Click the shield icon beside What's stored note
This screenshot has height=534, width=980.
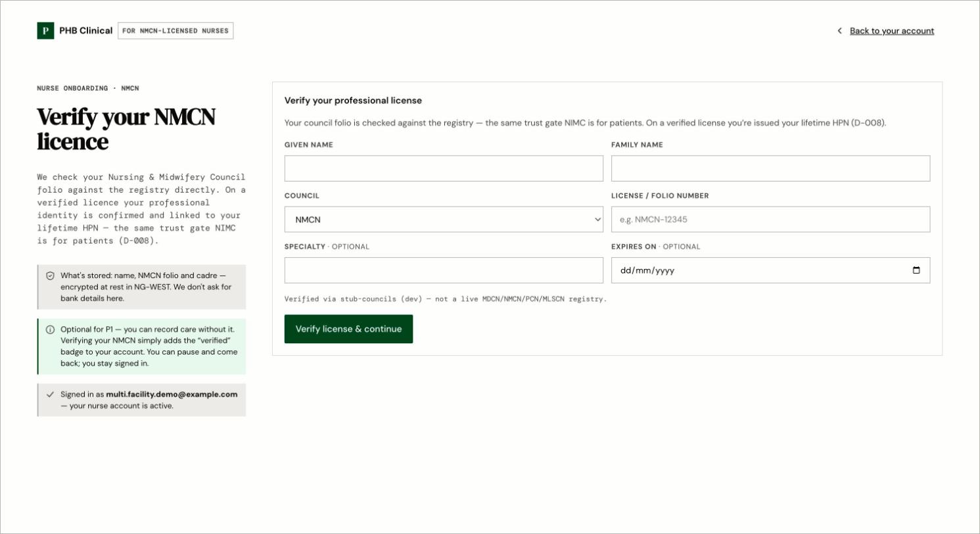(x=50, y=276)
